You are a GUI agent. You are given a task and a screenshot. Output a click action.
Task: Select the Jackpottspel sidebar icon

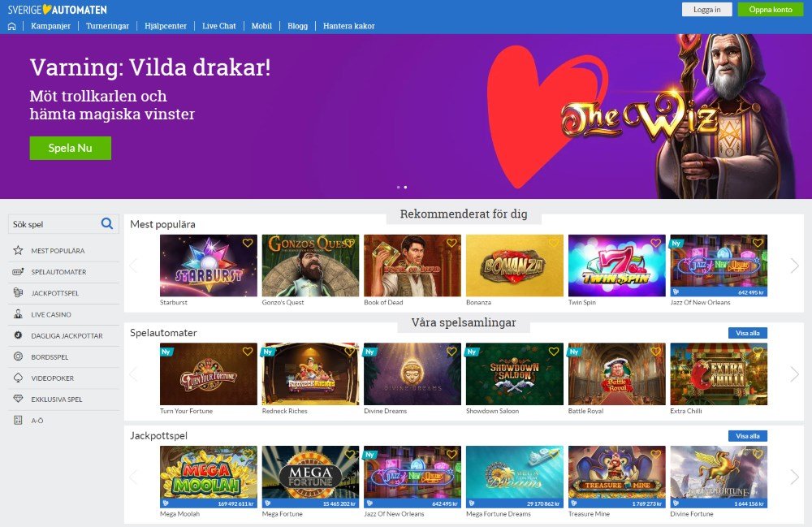click(18, 293)
